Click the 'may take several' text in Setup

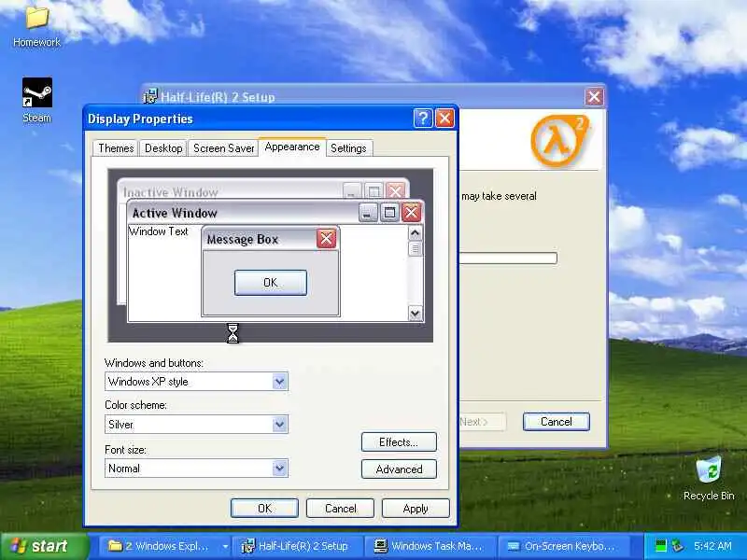click(499, 196)
